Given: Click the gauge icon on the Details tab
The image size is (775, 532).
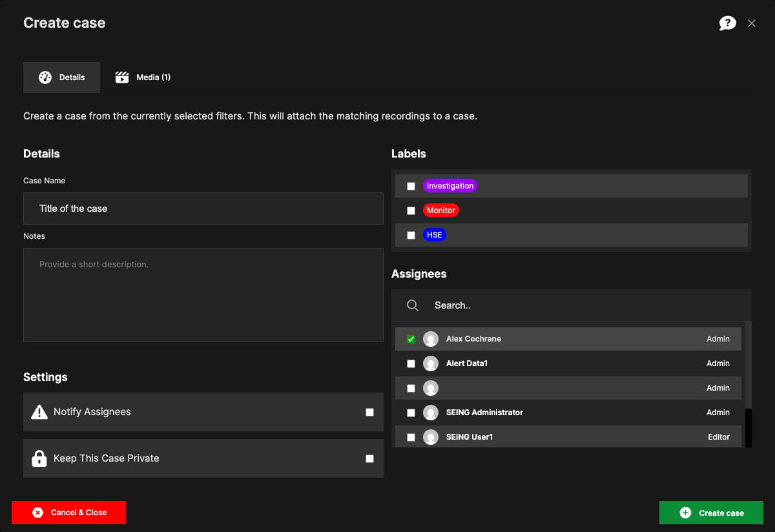Looking at the screenshot, I should pos(45,77).
